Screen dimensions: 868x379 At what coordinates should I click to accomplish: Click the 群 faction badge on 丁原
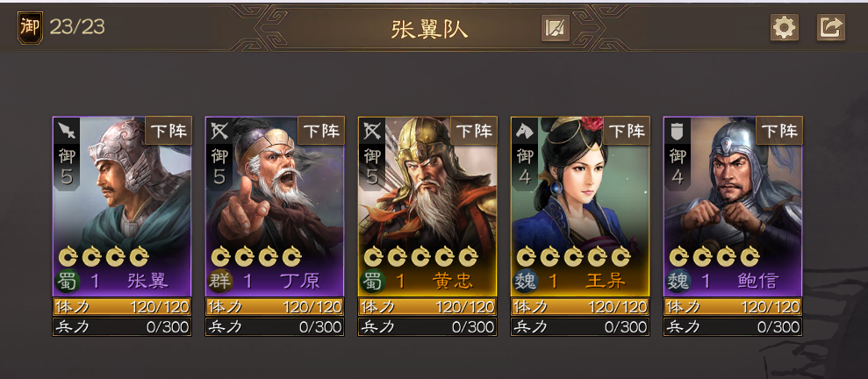point(220,281)
